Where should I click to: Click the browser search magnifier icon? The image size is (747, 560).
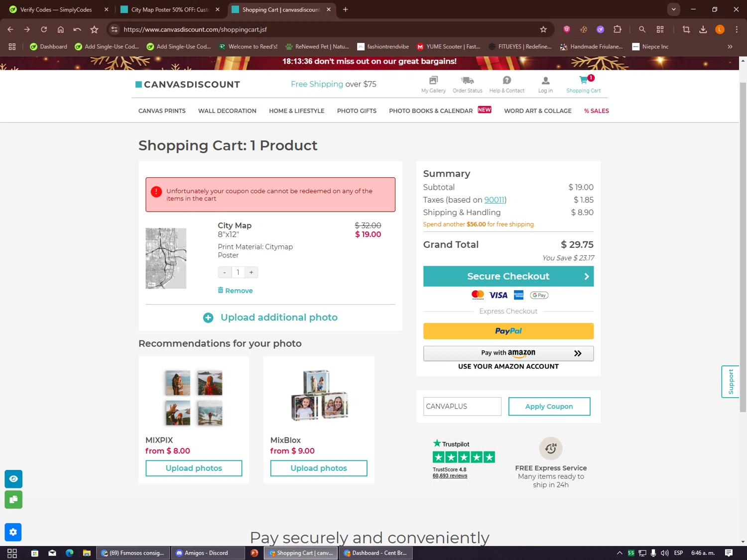(x=642, y=29)
